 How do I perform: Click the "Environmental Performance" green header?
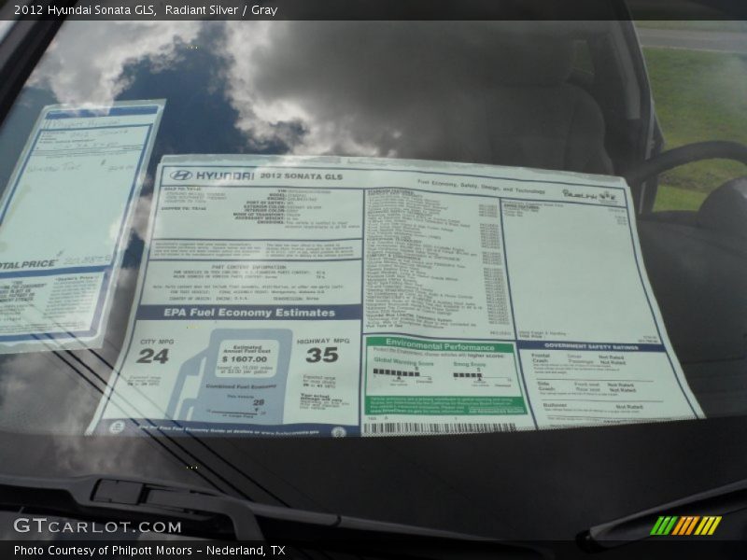(439, 345)
